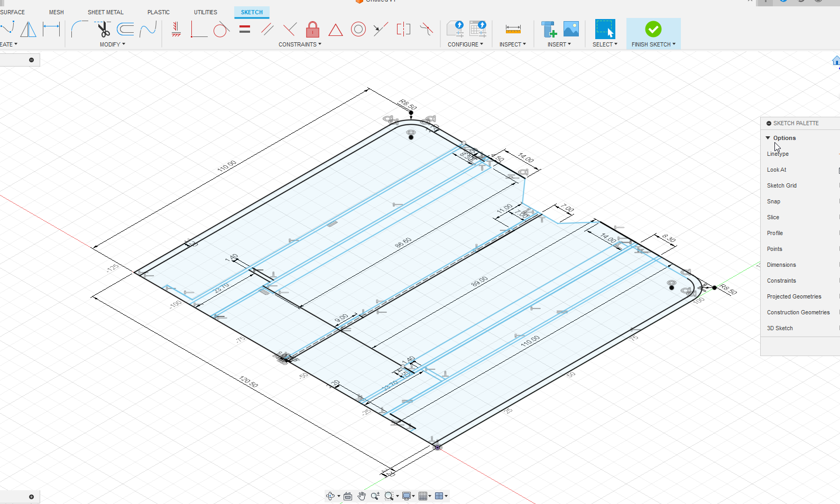Viewport: 840px width, 504px height.
Task: Select the sketch origin point
Action: click(437, 447)
